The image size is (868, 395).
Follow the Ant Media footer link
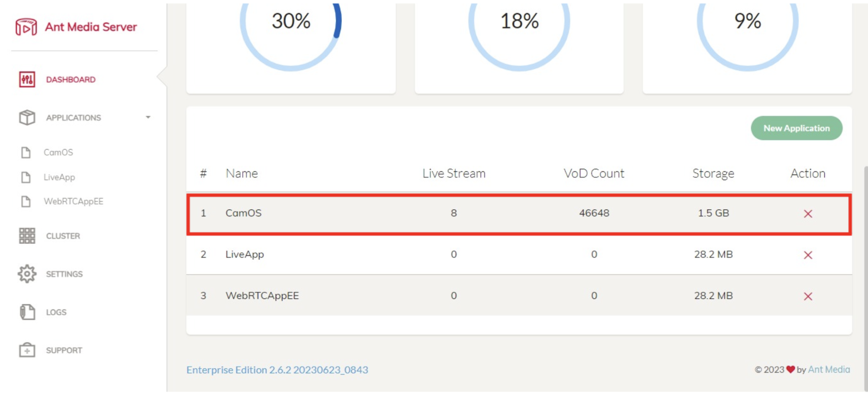tap(829, 370)
